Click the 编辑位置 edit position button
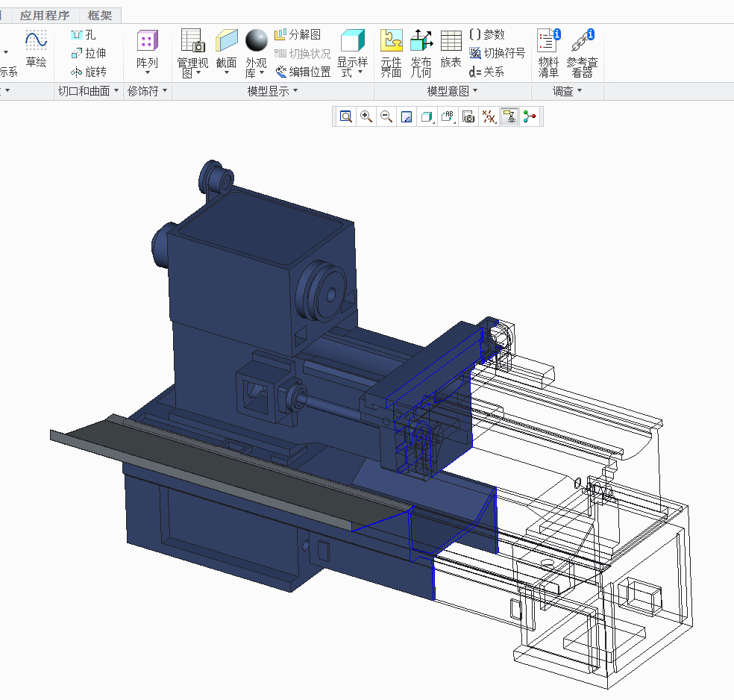The width and height of the screenshot is (734, 700). click(x=303, y=72)
